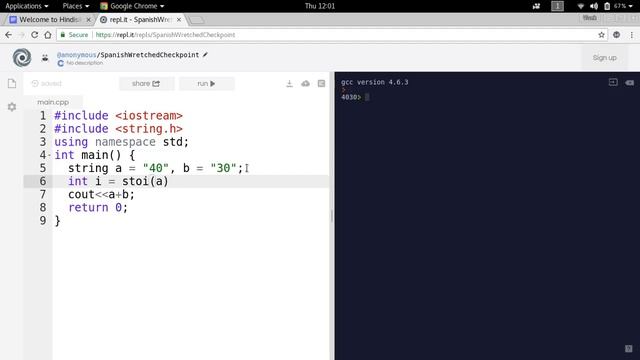Reload the current page
Screen dimensions: 640x360
35,35
